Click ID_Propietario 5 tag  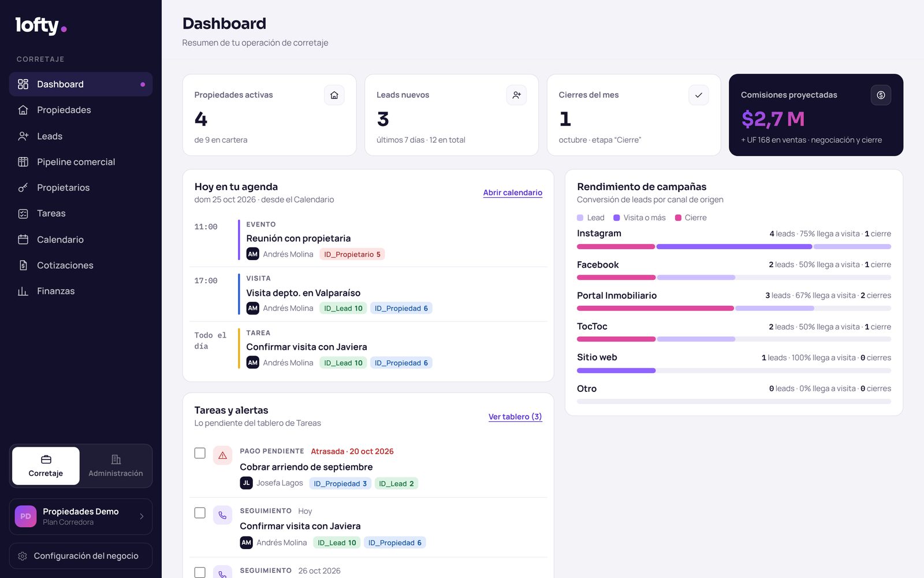point(352,254)
